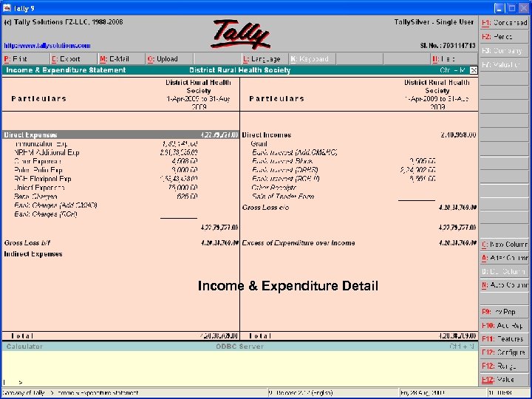Viewport: 532px width, 399px height.
Task: Open F10: Acc Reports
Action: click(x=505, y=326)
